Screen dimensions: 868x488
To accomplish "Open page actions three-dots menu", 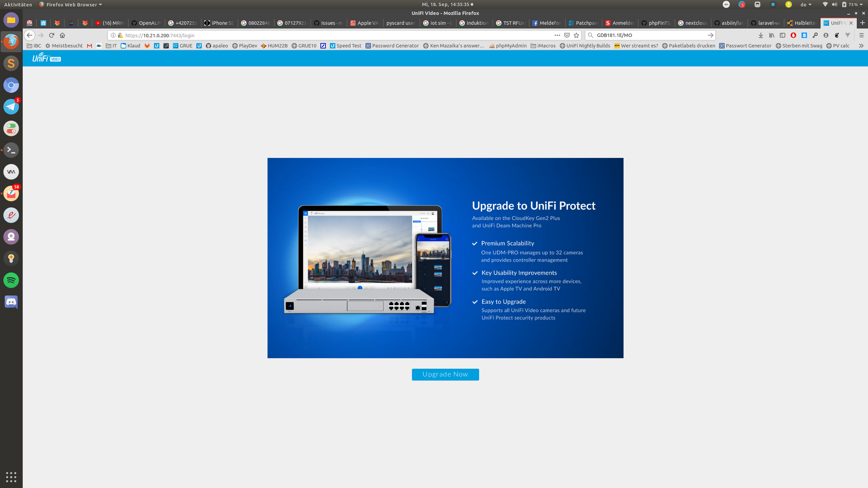I will pos(557,35).
